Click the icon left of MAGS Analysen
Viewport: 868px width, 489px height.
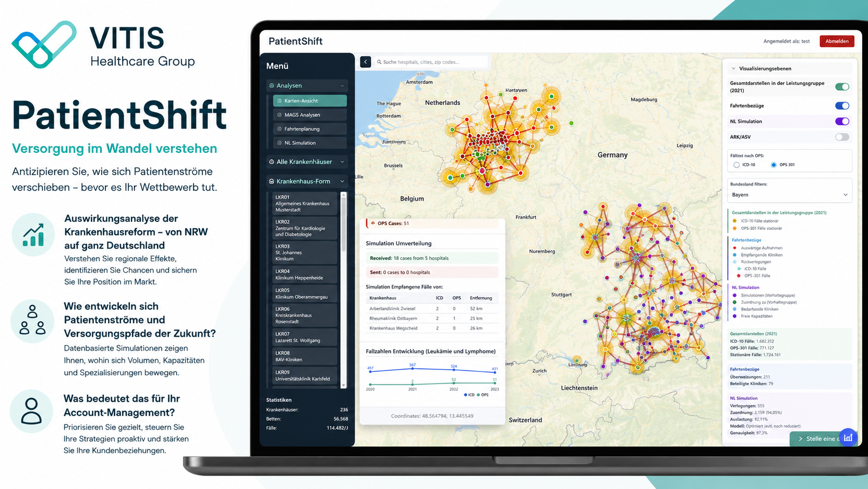click(x=280, y=115)
